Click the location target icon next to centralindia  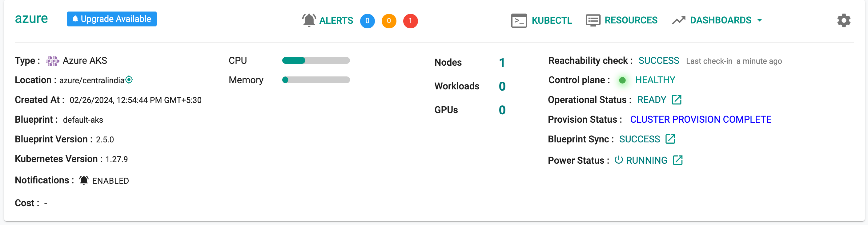point(129,80)
